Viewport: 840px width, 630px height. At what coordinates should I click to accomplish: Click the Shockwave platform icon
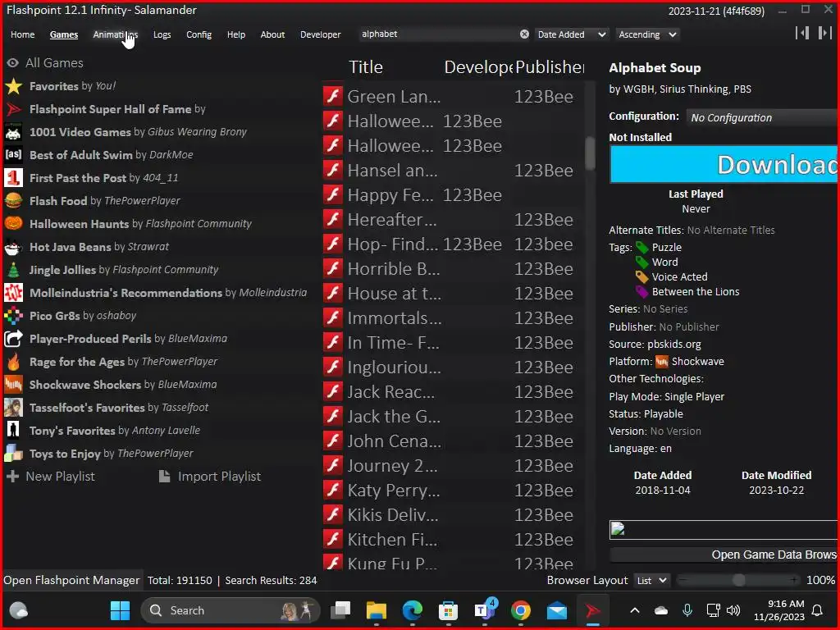[662, 362]
